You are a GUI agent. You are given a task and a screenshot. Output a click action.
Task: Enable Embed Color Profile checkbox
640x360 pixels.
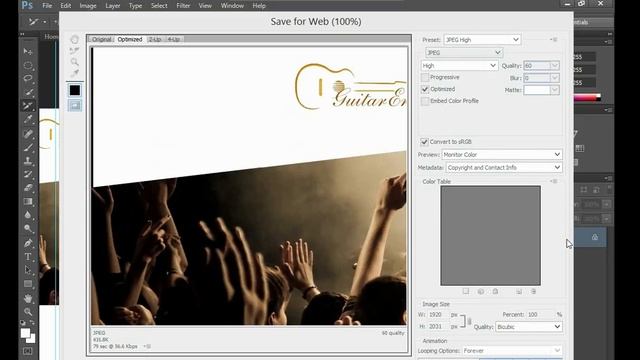[x=425, y=101]
